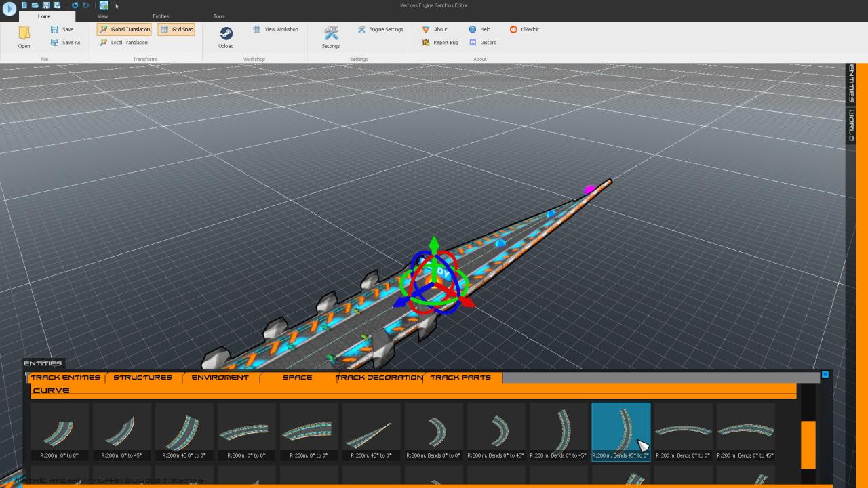The image size is (868, 488).
Task: Click the Play button in title bar
Action: (9, 9)
